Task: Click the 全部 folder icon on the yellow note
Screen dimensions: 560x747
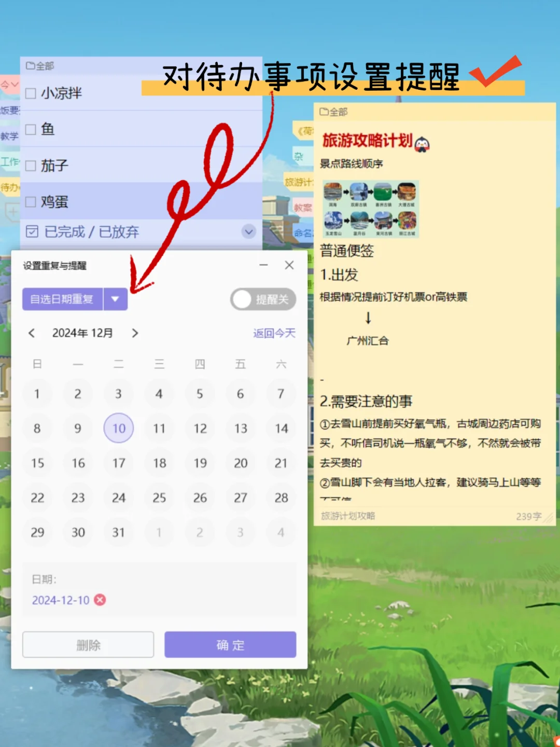Action: click(x=324, y=112)
